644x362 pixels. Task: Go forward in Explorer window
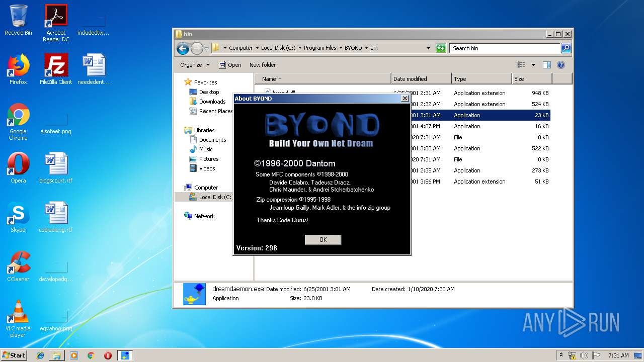click(x=197, y=48)
